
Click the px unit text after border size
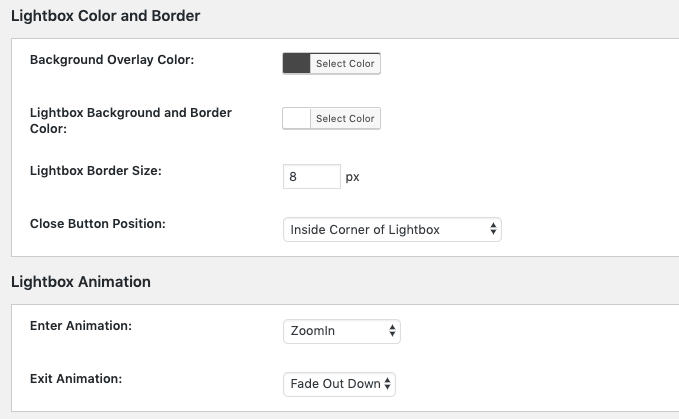tap(352, 178)
